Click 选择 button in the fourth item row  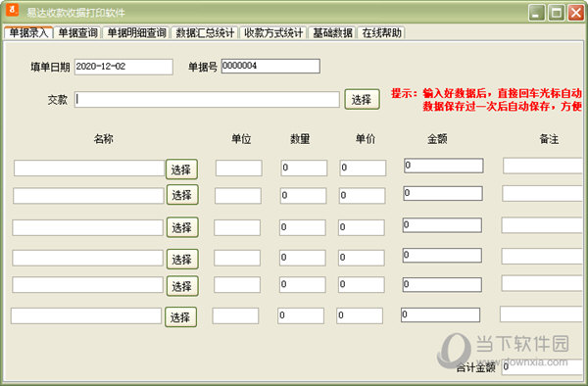tap(182, 259)
